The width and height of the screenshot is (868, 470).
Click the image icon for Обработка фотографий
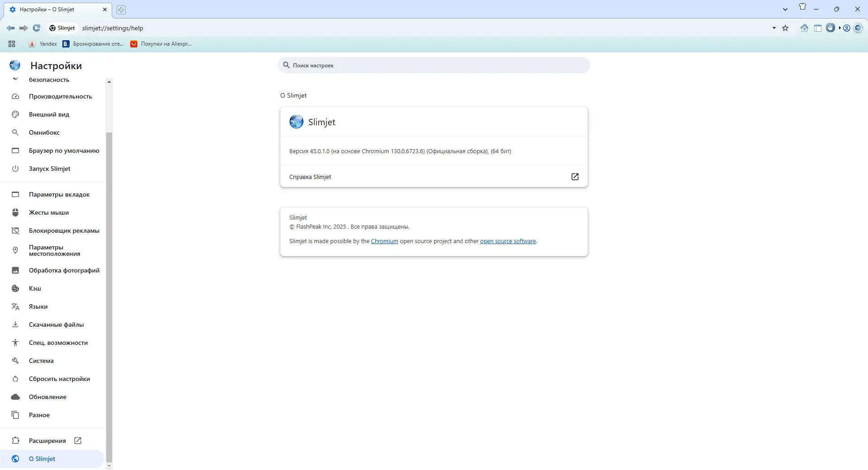click(x=15, y=270)
